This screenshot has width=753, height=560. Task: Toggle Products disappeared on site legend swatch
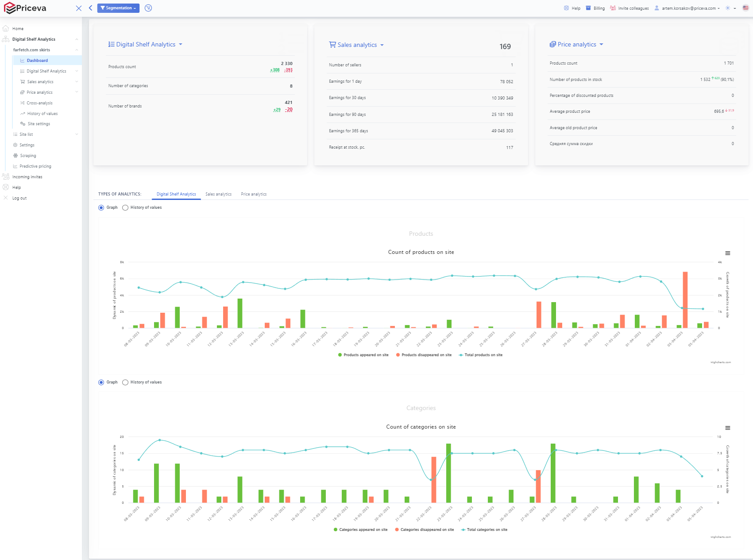pos(398,355)
